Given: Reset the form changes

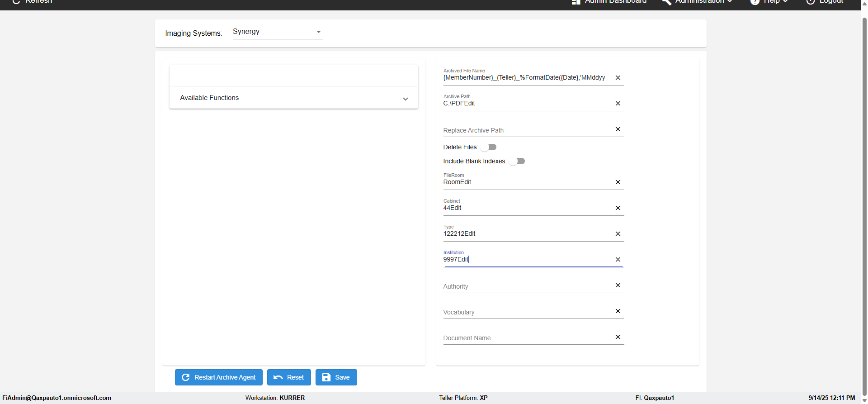Looking at the screenshot, I should click(289, 377).
